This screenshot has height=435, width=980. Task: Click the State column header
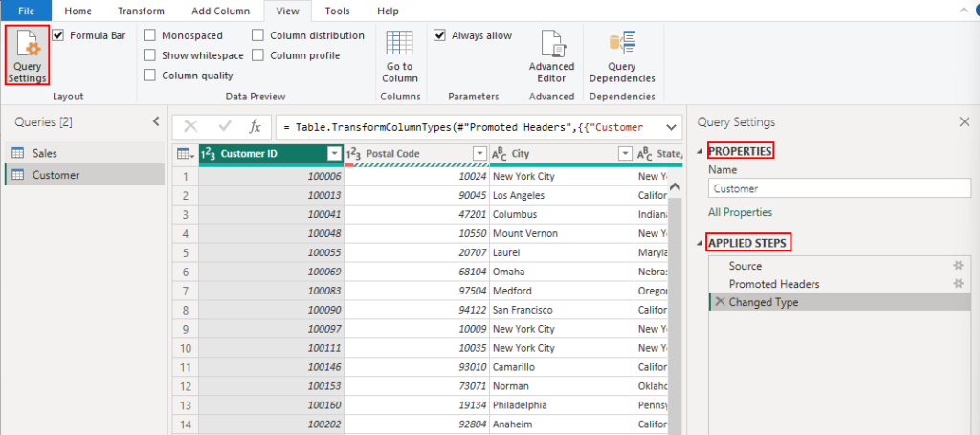coord(658,154)
